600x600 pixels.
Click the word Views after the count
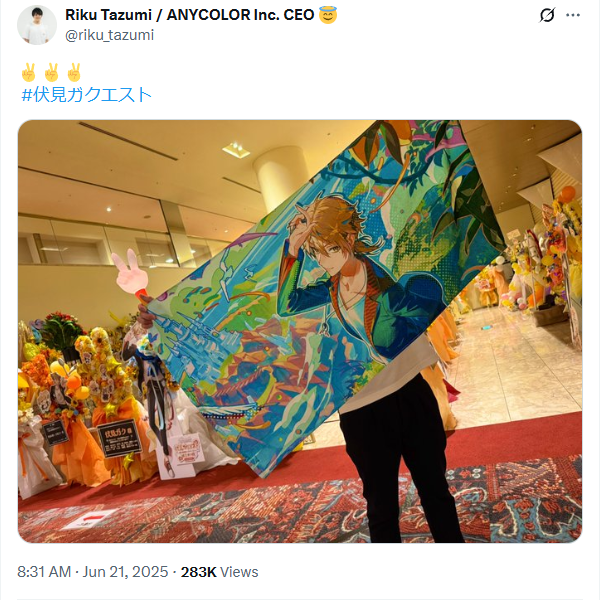pyautogui.click(x=239, y=572)
